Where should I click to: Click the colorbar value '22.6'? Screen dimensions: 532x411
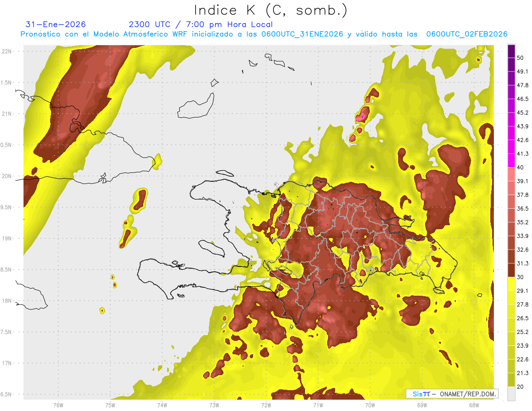pos(523,359)
